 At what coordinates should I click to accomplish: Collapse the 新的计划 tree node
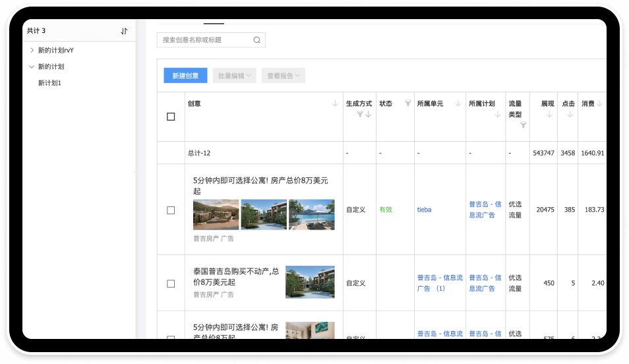pyautogui.click(x=32, y=67)
